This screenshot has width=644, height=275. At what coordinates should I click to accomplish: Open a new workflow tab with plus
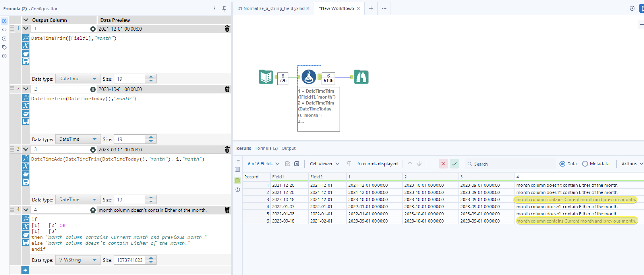pos(371,8)
